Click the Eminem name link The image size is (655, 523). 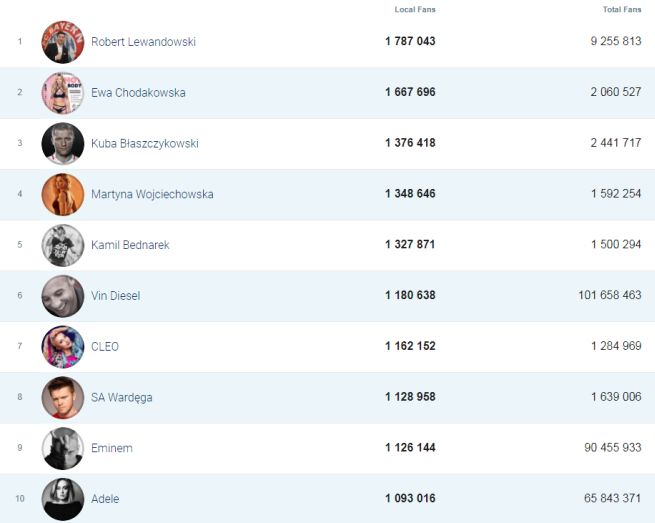click(x=111, y=448)
